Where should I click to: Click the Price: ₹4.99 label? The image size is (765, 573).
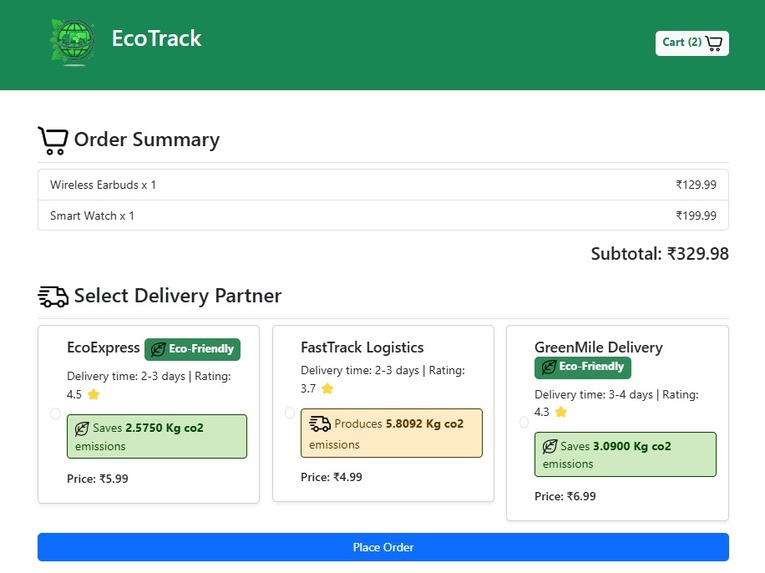point(331,477)
